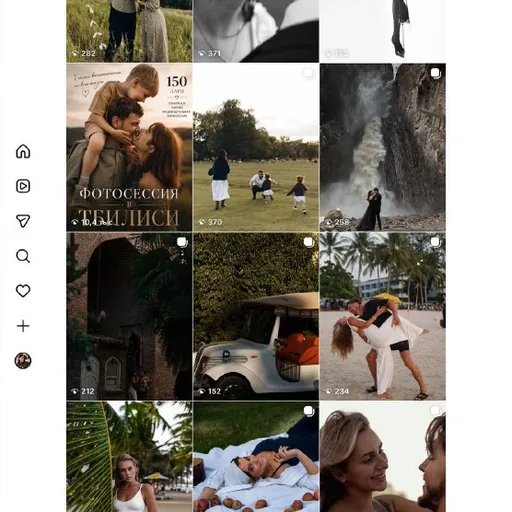Image resolution: width=512 pixels, height=512 pixels.
Task: Open black-and-white necklace post with 371 views
Action: tap(256, 31)
